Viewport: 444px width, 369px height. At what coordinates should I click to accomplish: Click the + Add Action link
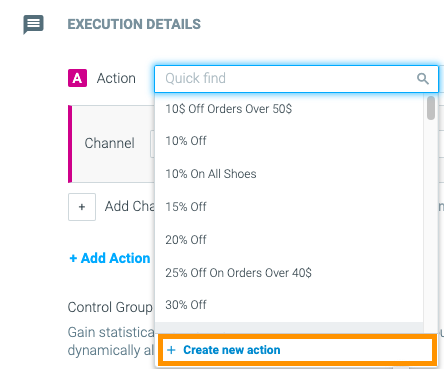110,258
